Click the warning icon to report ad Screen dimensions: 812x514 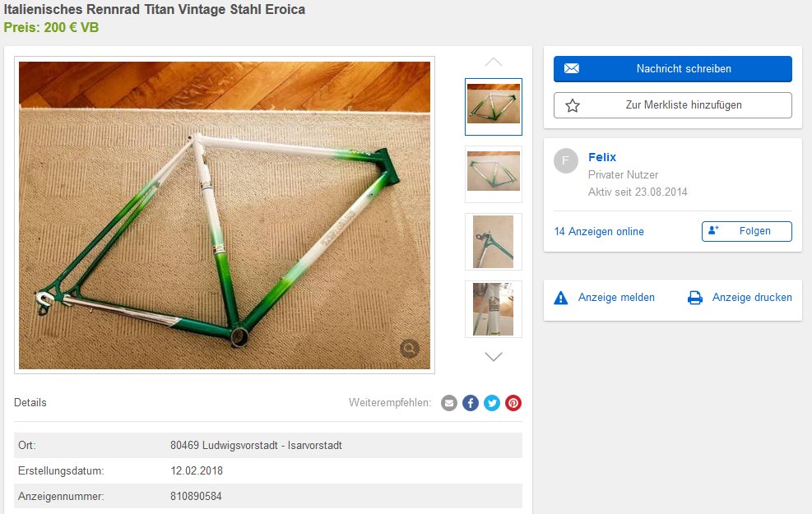pyautogui.click(x=561, y=298)
